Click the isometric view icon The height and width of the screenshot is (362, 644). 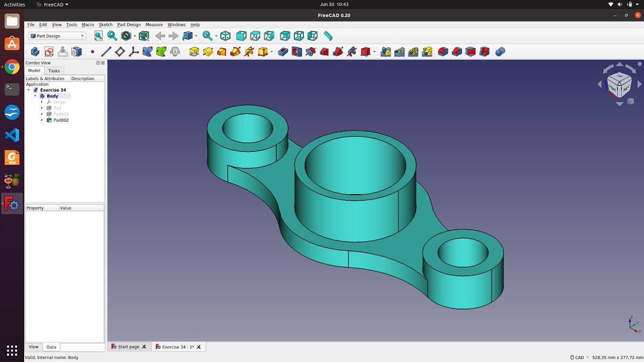(x=225, y=36)
